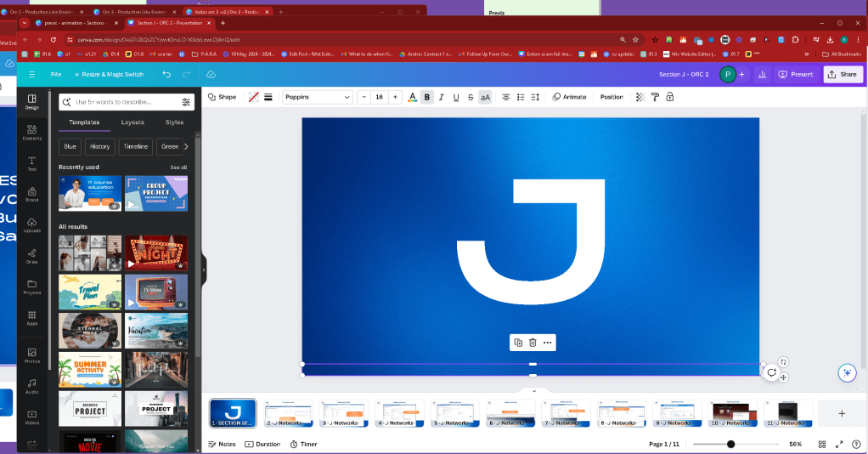Redo the last undone action
The height and width of the screenshot is (454, 868).
(x=187, y=74)
